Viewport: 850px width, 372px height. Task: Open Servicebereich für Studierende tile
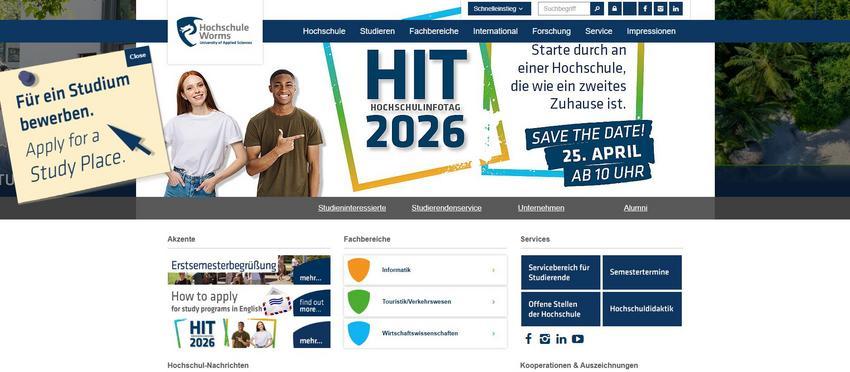tap(561, 272)
